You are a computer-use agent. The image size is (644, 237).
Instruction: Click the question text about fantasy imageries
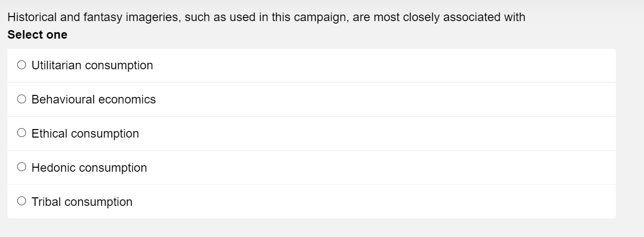(266, 17)
